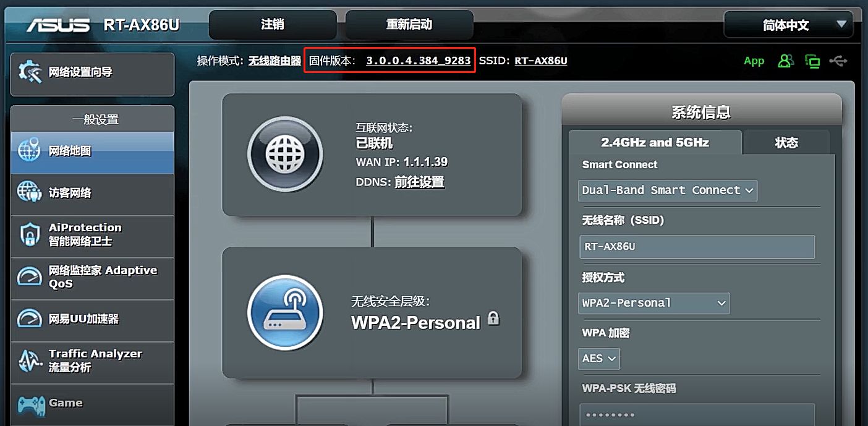Click the 网络设置向导 wizard gear icon
This screenshot has height=426, width=868.
(x=30, y=72)
